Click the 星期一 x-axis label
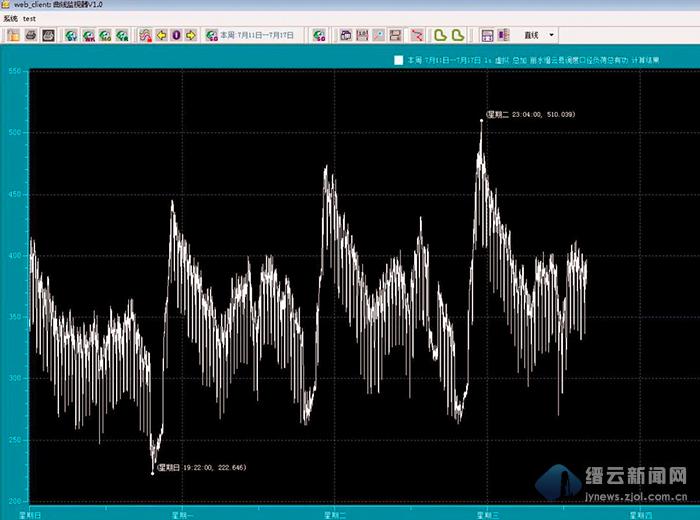The width and height of the screenshot is (700, 520). click(x=182, y=516)
